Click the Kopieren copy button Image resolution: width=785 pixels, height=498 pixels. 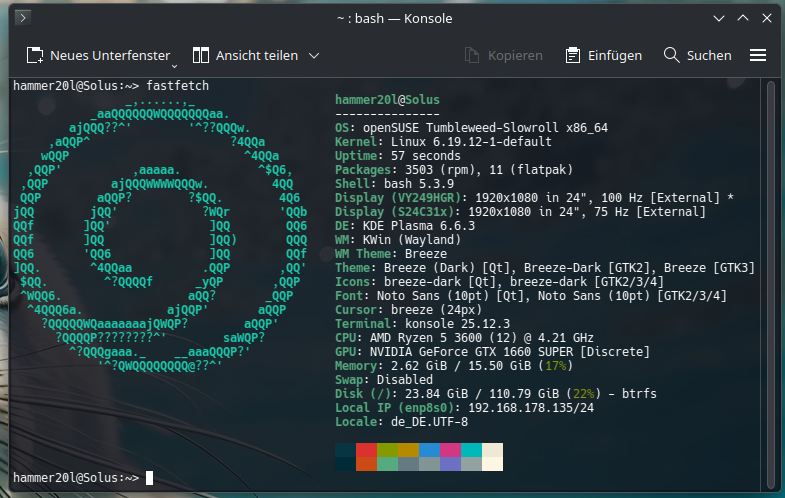pyautogui.click(x=503, y=55)
